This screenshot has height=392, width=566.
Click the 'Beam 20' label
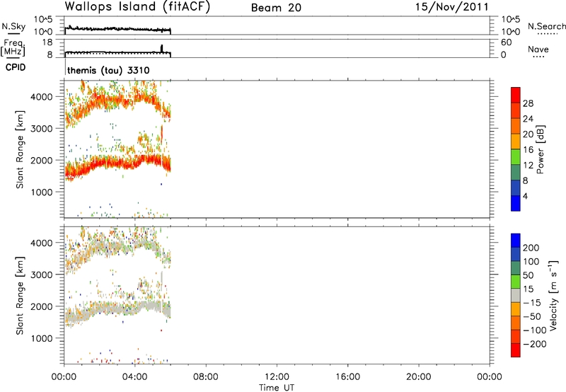coord(276,8)
